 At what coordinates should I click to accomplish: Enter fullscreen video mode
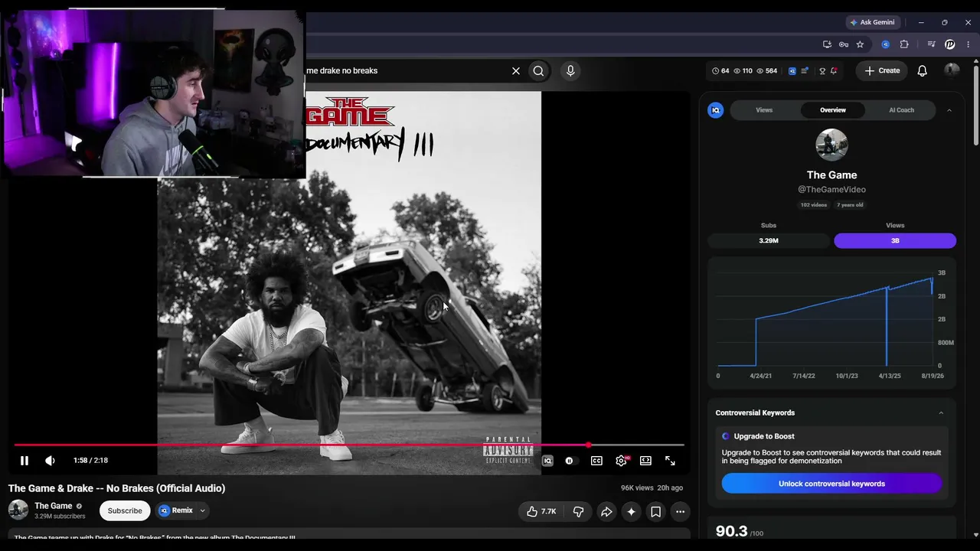(x=670, y=461)
